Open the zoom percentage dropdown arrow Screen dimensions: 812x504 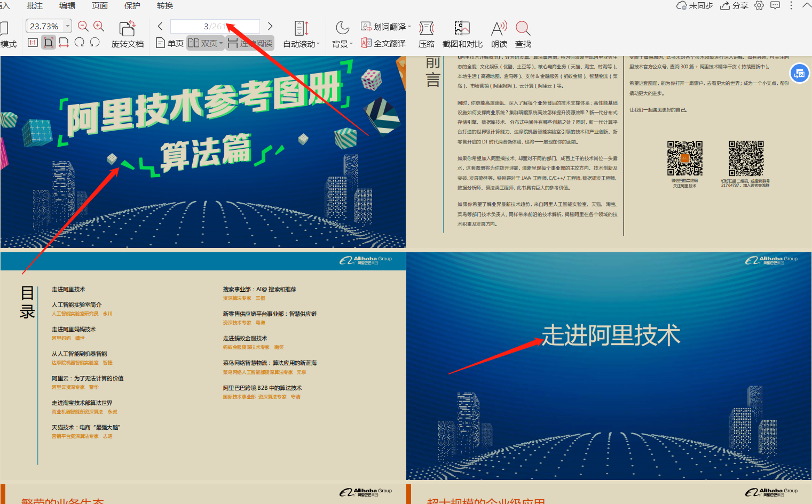tap(68, 26)
